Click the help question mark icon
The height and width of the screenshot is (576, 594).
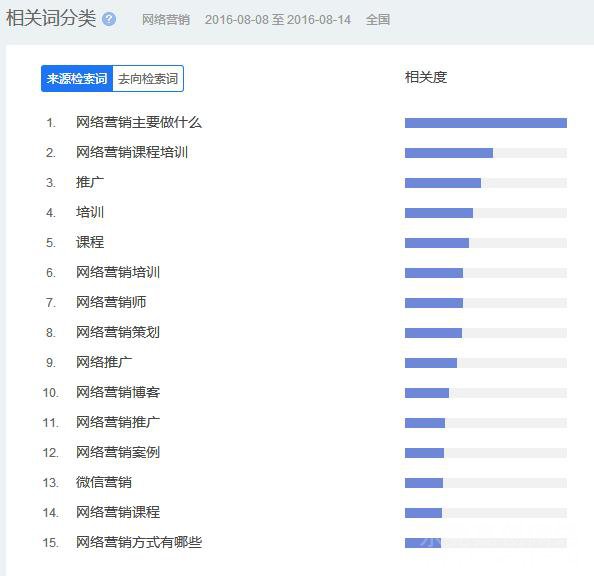pyautogui.click(x=109, y=19)
